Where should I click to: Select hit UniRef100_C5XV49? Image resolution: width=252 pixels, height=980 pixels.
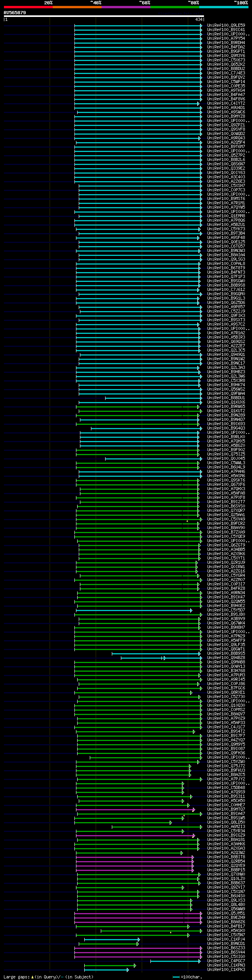coord(226,519)
